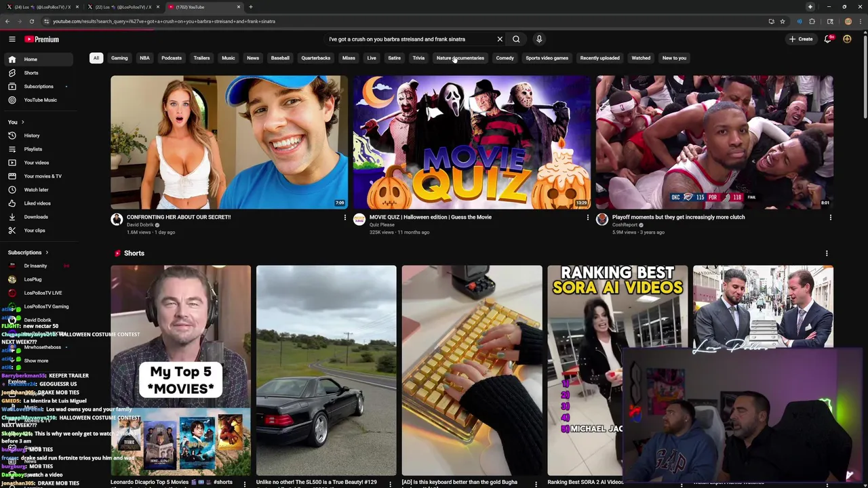This screenshot has height=488, width=868.
Task: Open more options for MOVIE QUIZ video
Action: 587,218
